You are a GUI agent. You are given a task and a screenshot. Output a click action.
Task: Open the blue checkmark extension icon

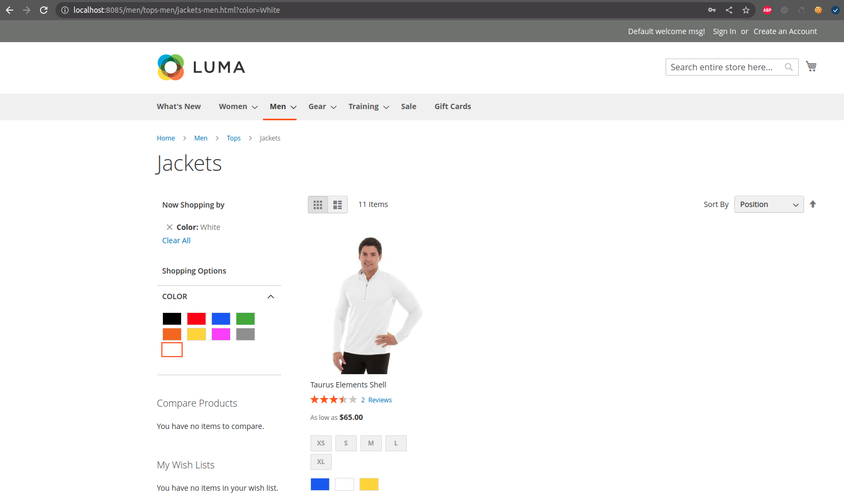coord(835,10)
